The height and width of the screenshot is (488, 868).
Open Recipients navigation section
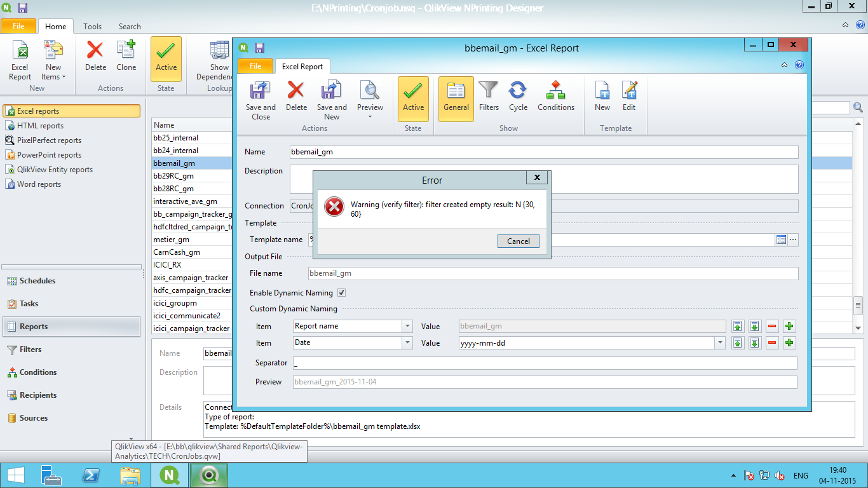coord(71,395)
